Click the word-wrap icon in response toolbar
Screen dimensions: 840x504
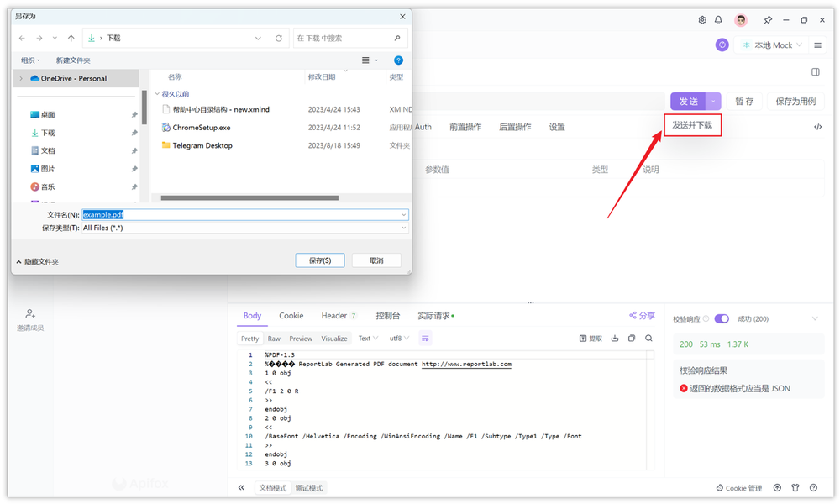click(x=426, y=338)
